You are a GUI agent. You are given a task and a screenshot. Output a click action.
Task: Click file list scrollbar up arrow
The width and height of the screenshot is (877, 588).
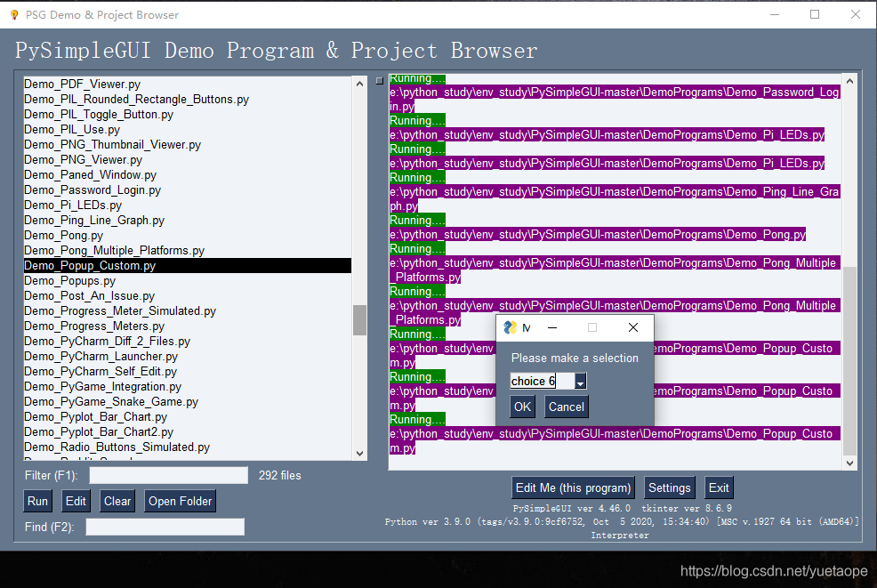click(x=359, y=84)
